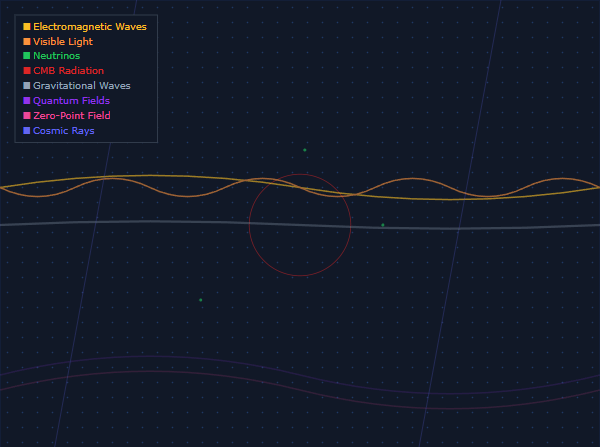Click the Quantum Fields legend label
Viewport: 600px width, 447px height.
click(72, 101)
